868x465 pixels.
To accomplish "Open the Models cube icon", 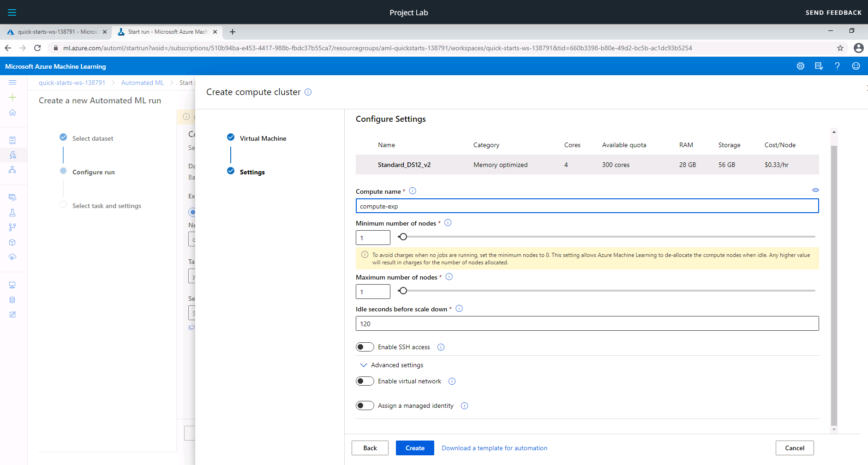I will click(13, 242).
